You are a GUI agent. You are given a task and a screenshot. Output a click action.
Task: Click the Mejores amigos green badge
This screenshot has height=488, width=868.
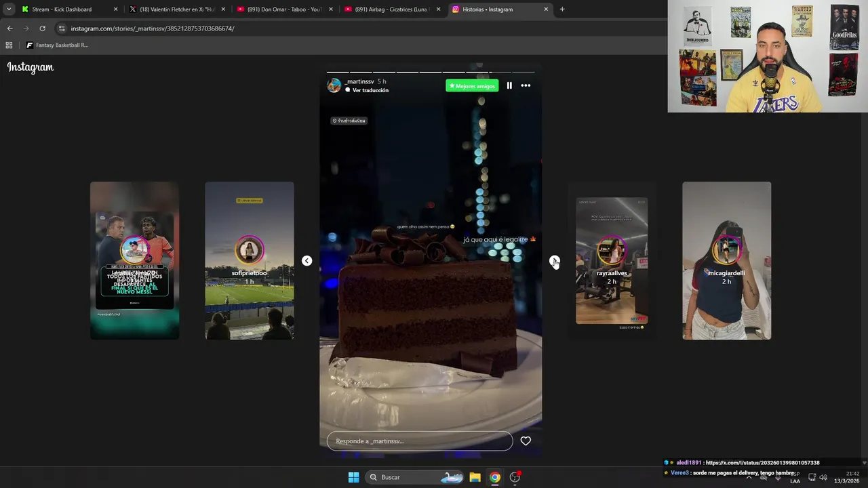point(472,85)
